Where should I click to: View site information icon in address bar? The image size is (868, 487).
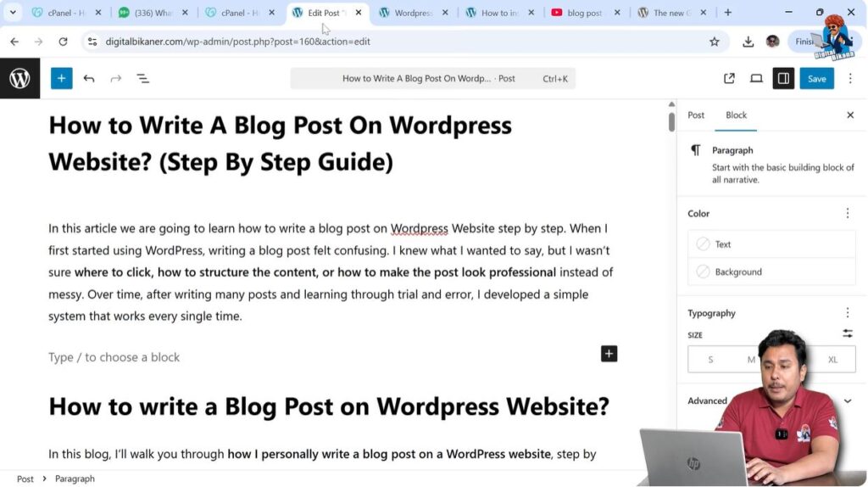pos(92,42)
